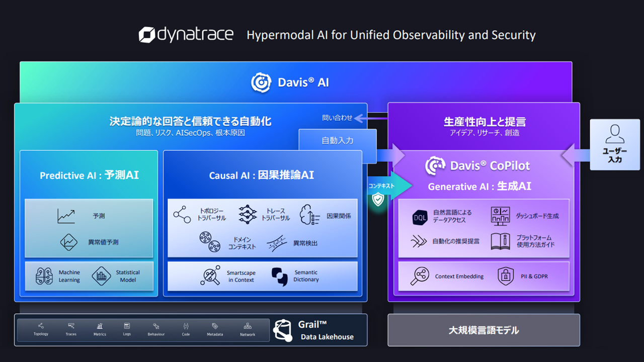Viewport: 644px width, 362px height.
Task: Click the context shield checkmark icon
Action: [378, 200]
